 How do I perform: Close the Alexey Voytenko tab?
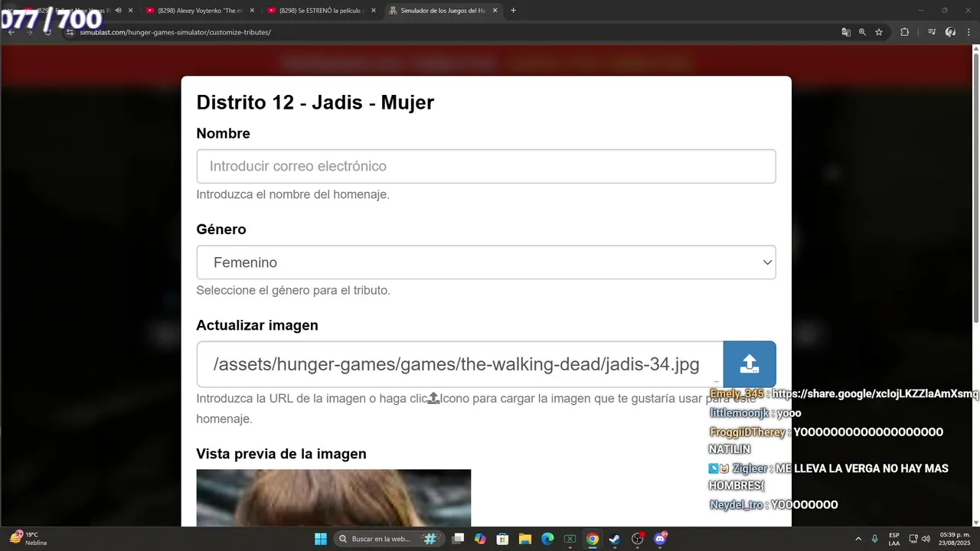pyautogui.click(x=252, y=11)
